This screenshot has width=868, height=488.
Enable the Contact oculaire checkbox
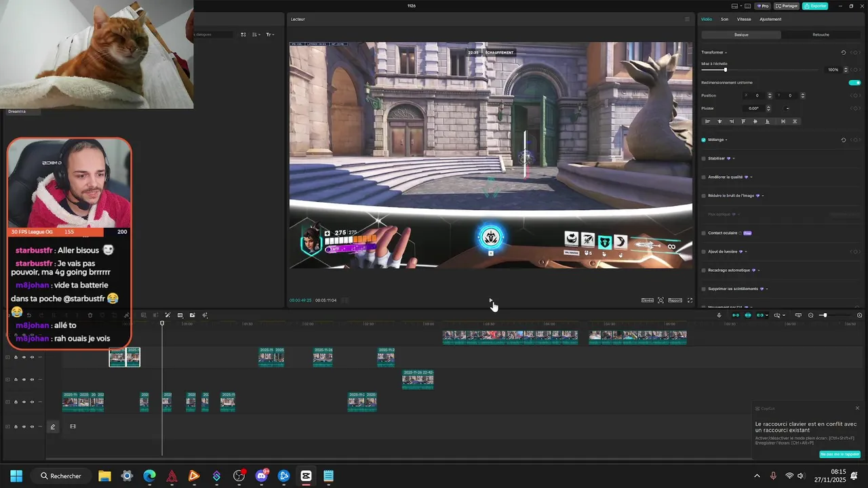pyautogui.click(x=703, y=232)
